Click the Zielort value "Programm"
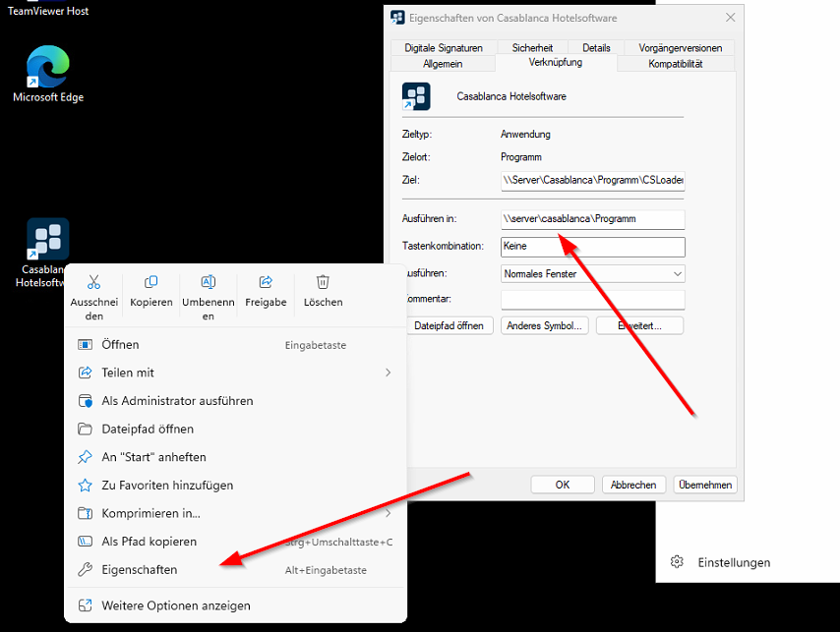Image resolution: width=840 pixels, height=632 pixels. click(x=520, y=157)
